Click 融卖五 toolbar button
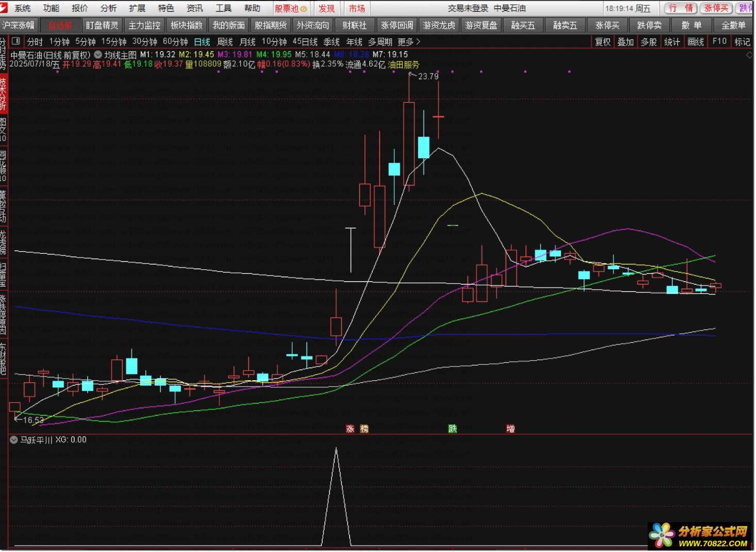This screenshot has height=552, width=756. point(566,25)
